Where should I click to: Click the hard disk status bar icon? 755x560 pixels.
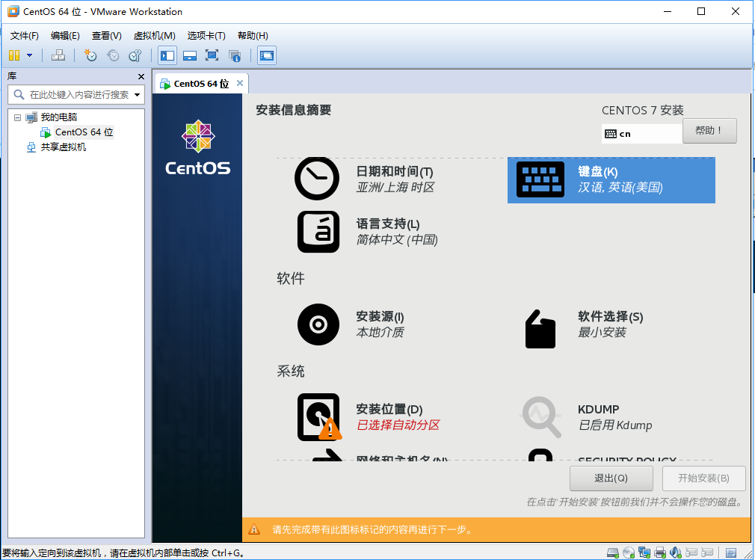(x=612, y=553)
